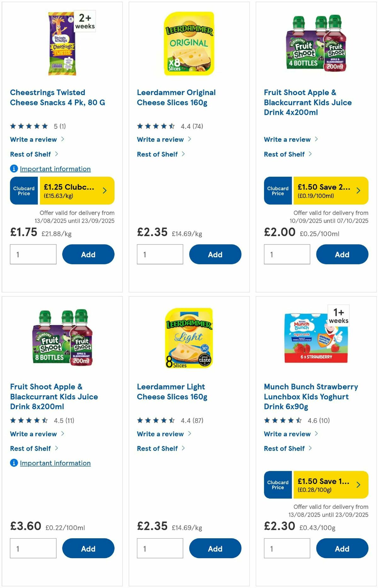
Task: Open Important information link under Cheestrings
Action: pyautogui.click(x=55, y=169)
